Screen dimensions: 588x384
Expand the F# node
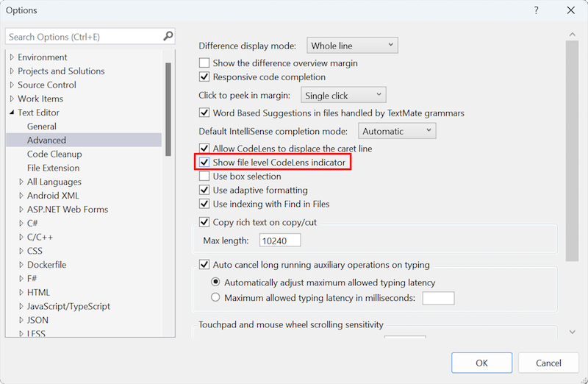pyautogui.click(x=21, y=279)
